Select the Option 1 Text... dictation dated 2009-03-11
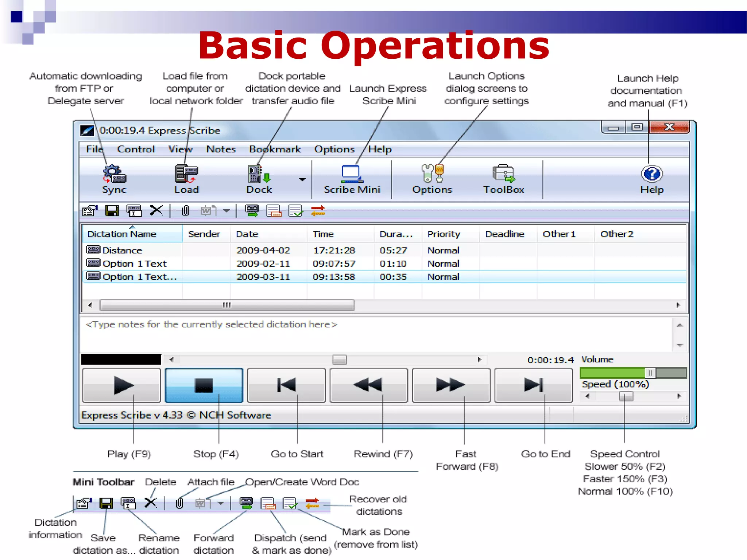Screen dimensions: 747x560 click(384, 277)
